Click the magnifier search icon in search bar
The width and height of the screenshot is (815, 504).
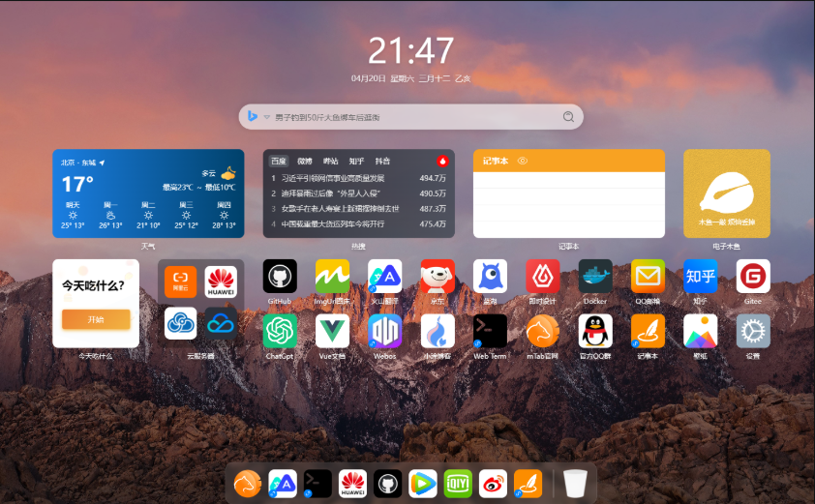[568, 117]
